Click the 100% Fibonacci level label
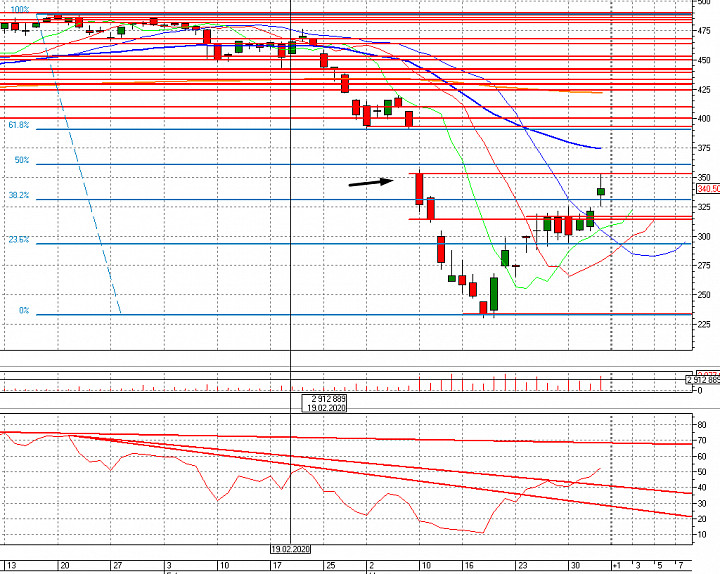The image size is (720, 574). point(20,9)
